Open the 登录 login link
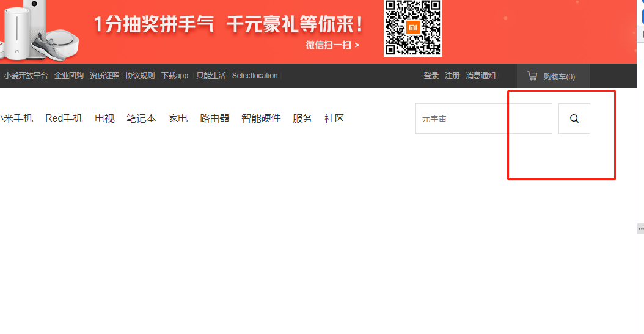This screenshot has width=644, height=334. pyautogui.click(x=431, y=76)
